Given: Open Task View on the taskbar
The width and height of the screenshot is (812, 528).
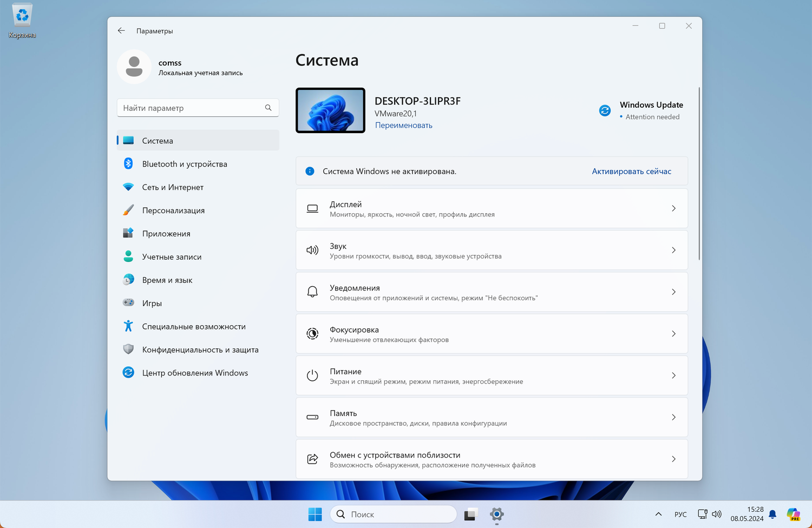Looking at the screenshot, I should point(470,514).
